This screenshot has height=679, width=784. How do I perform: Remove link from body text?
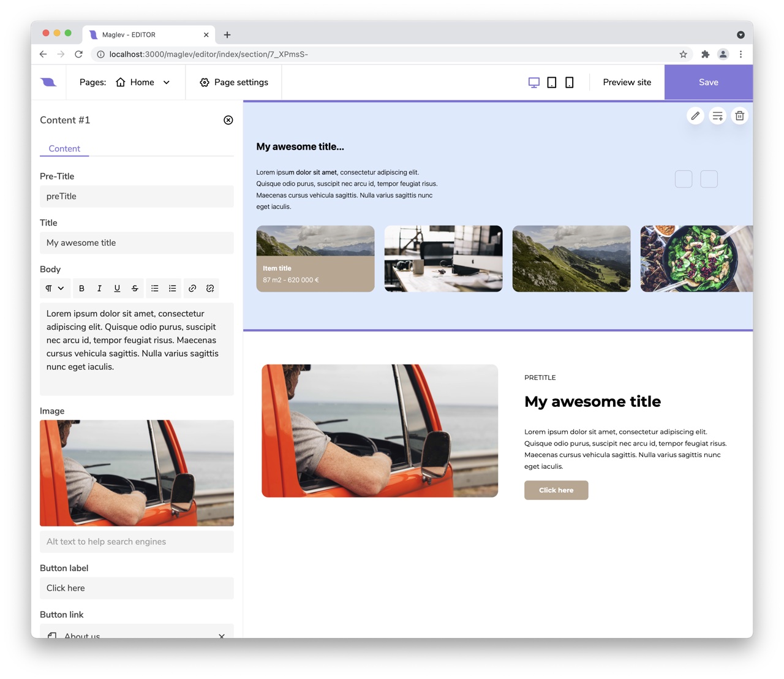[x=210, y=288]
